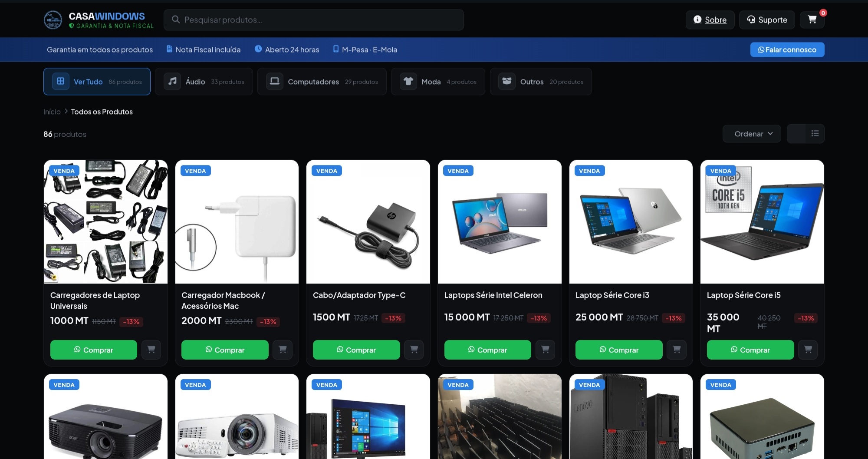Select the Áudio category tab

(204, 82)
